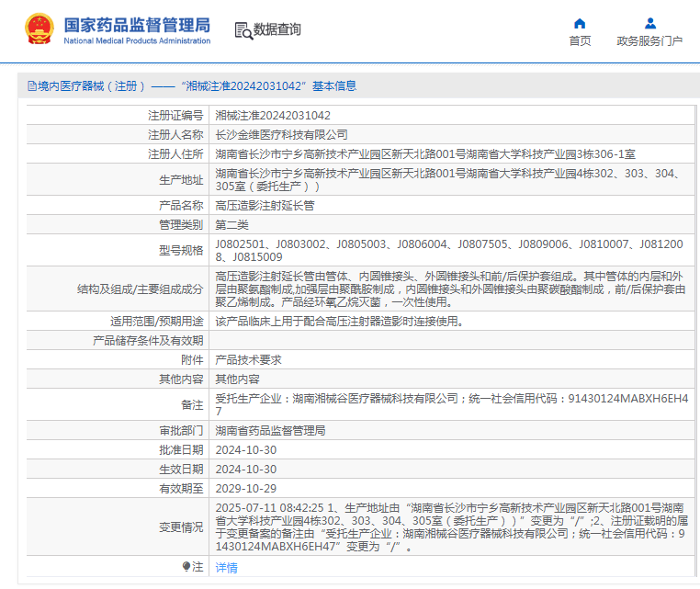Click the 型号规格 label

point(181,250)
